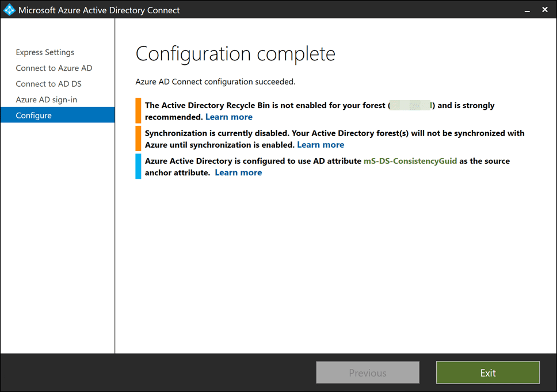
Task: Minimize the Azure AD Connect window
Action: click(526, 10)
